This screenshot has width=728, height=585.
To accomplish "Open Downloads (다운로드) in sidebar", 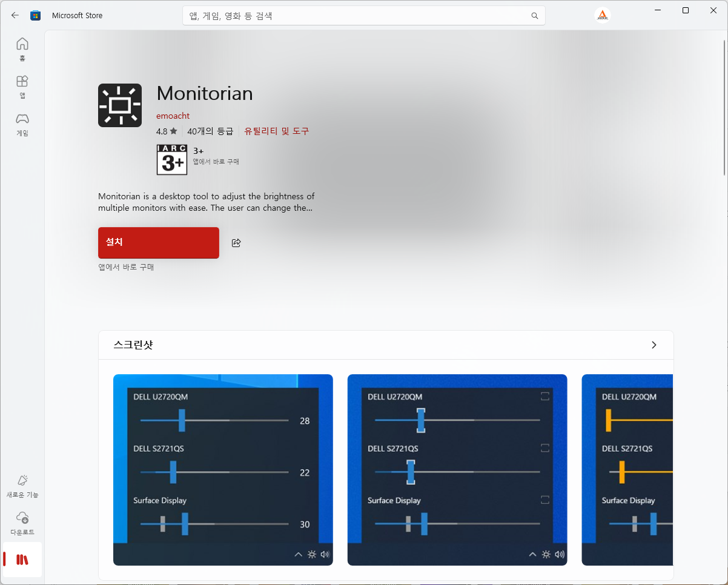I will point(22,523).
